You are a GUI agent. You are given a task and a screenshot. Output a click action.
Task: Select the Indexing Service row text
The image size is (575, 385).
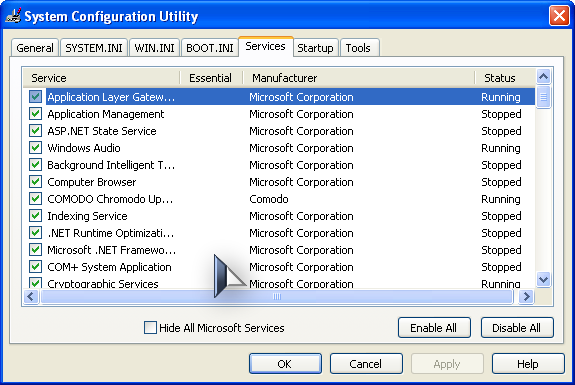[x=87, y=216]
